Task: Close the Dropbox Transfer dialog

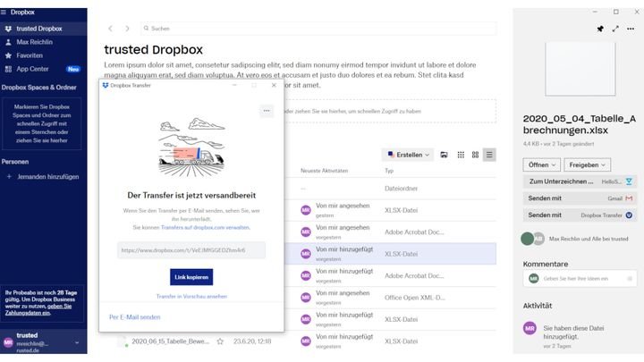Action: [x=274, y=86]
